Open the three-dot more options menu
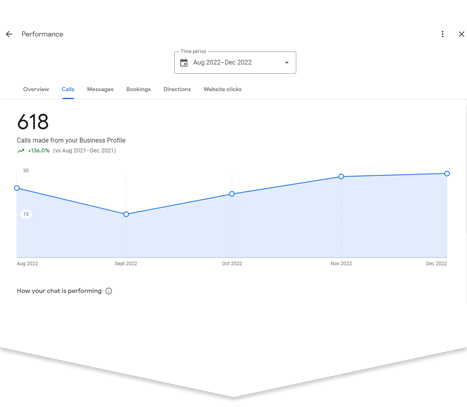 click(x=443, y=34)
